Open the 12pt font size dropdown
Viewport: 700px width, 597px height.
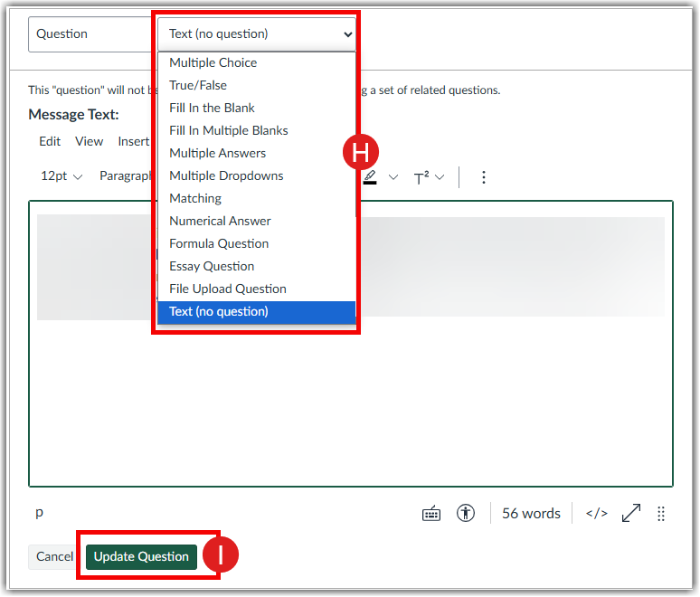click(x=61, y=176)
